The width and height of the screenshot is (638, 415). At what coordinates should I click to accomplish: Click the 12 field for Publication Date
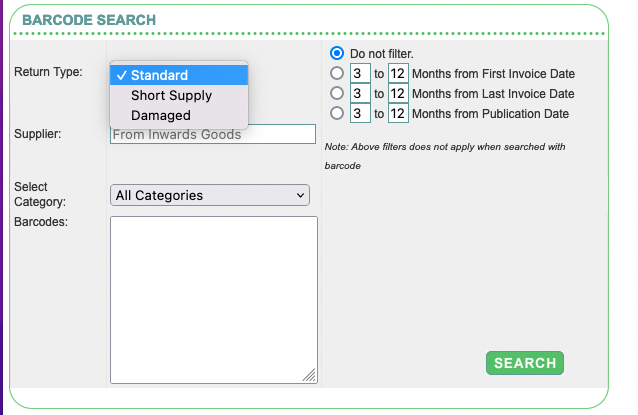tap(398, 113)
